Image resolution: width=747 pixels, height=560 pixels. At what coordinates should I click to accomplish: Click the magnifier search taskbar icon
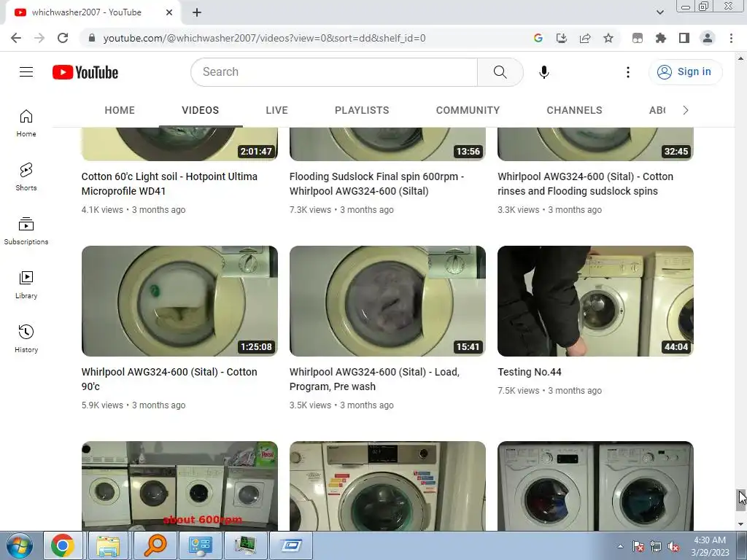point(154,545)
